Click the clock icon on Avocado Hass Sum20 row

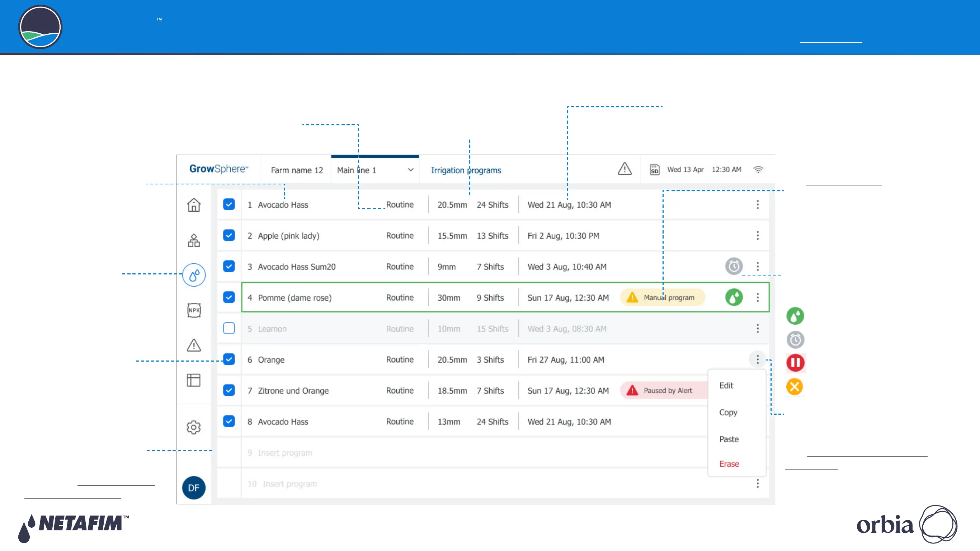[734, 266]
